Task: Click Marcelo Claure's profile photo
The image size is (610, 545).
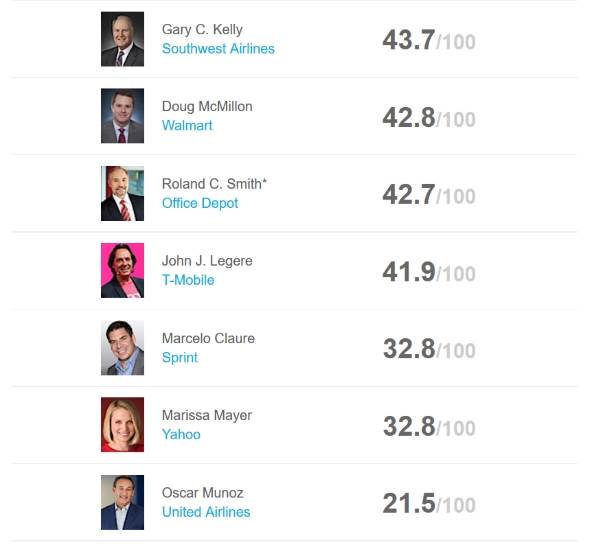Action: click(122, 348)
